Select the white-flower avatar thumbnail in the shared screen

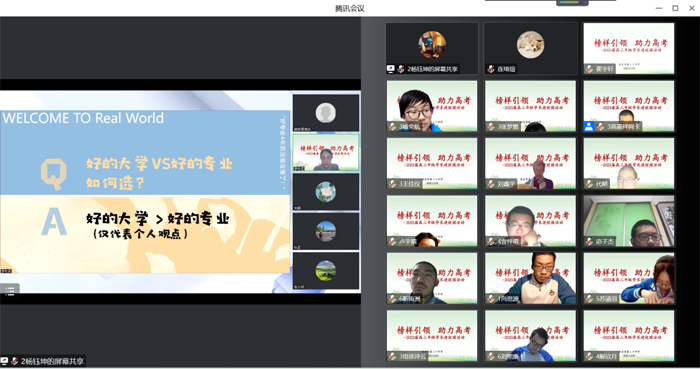click(325, 192)
